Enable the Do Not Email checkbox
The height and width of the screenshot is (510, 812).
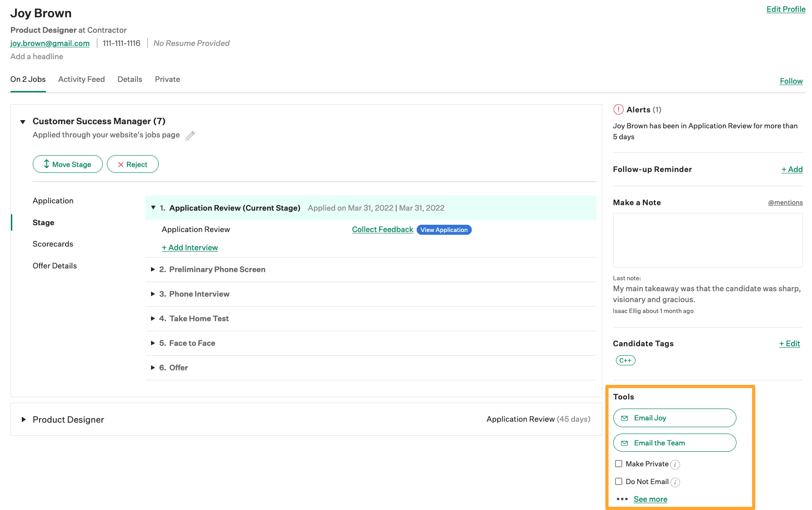(619, 481)
